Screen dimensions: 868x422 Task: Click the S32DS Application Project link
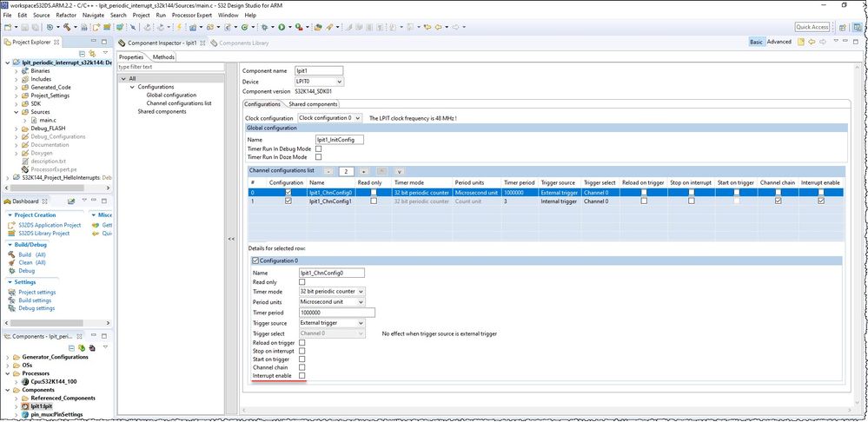(x=50, y=225)
